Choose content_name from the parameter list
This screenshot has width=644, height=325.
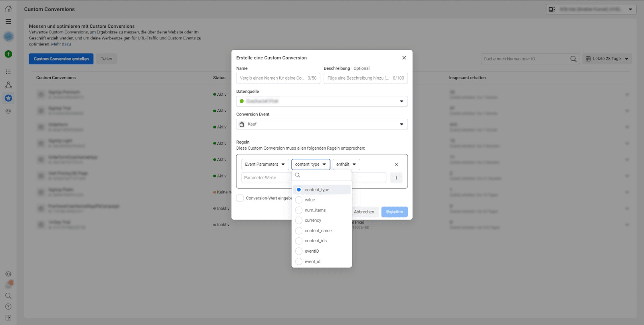tap(318, 230)
